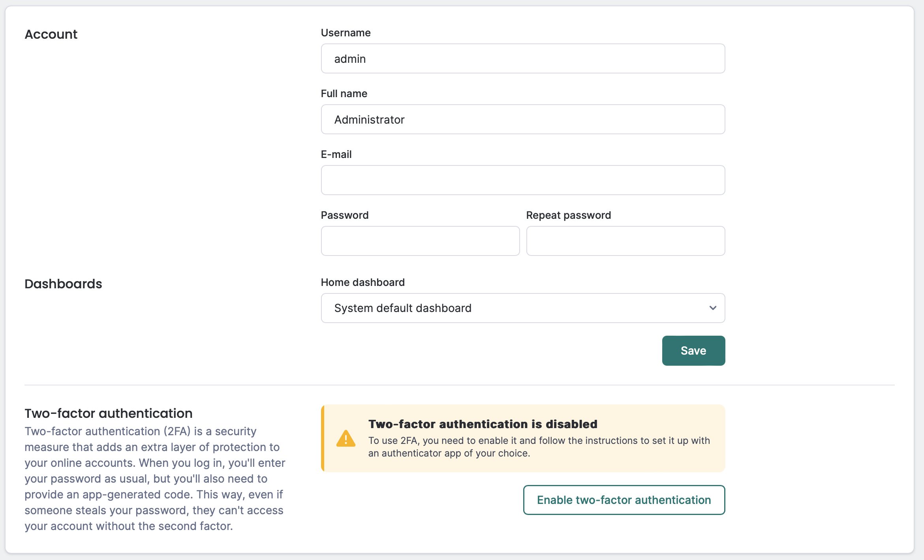Click the "Two-factor authentication is disabled" alert title
924x560 pixels.
pyautogui.click(x=483, y=424)
